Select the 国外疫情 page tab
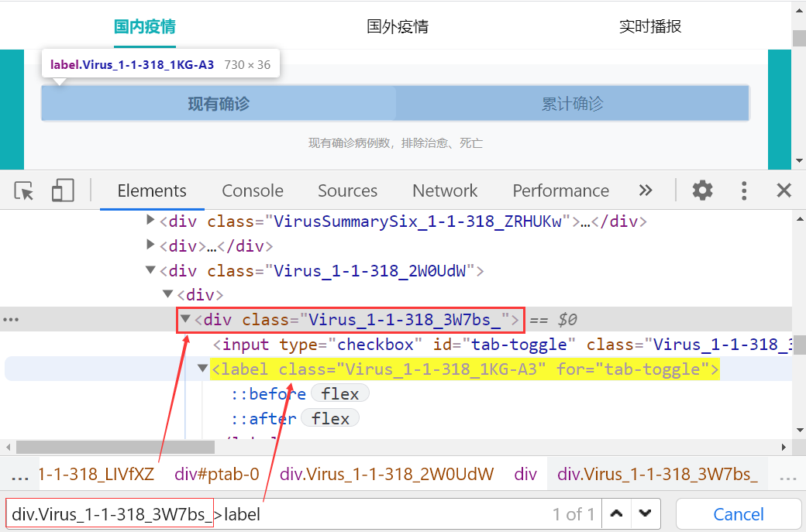The width and height of the screenshot is (806, 532). (x=398, y=26)
